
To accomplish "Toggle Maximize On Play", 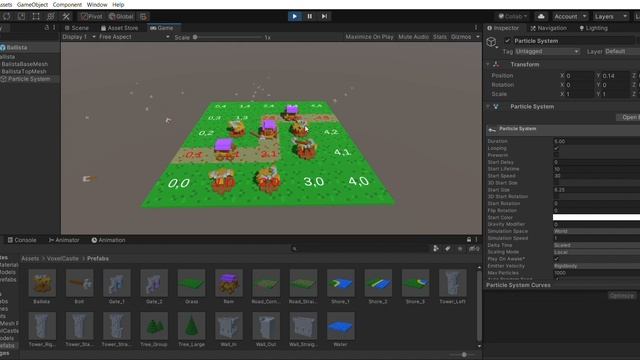I will (369, 37).
